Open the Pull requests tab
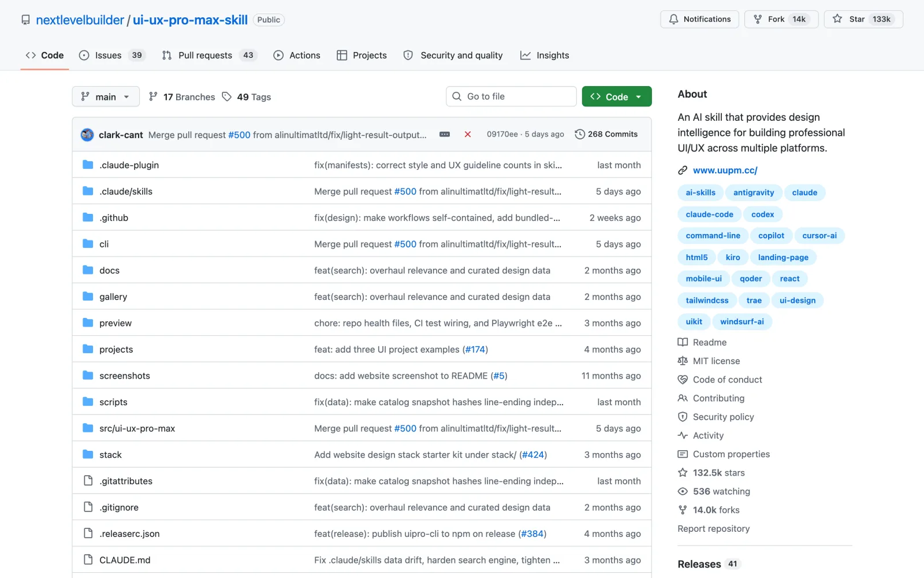Image resolution: width=924 pixels, height=578 pixels. click(x=209, y=55)
